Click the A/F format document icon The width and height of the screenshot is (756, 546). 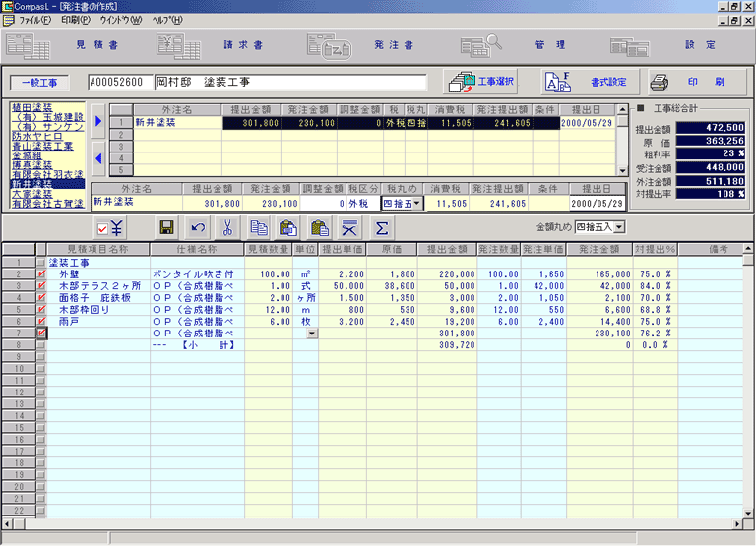pos(558,82)
